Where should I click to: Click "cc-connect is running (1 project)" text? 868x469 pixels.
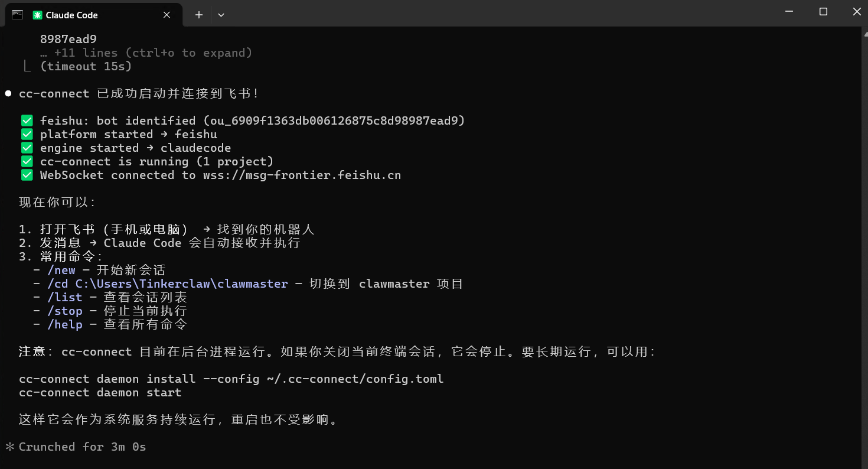(x=157, y=162)
